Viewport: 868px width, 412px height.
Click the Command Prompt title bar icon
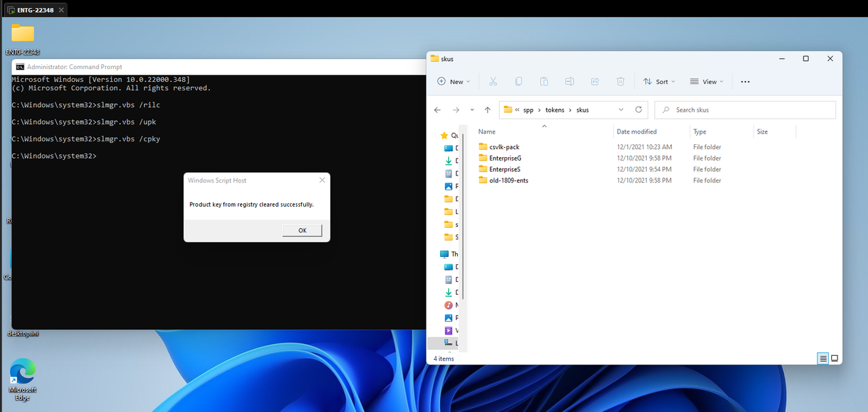[x=20, y=67]
